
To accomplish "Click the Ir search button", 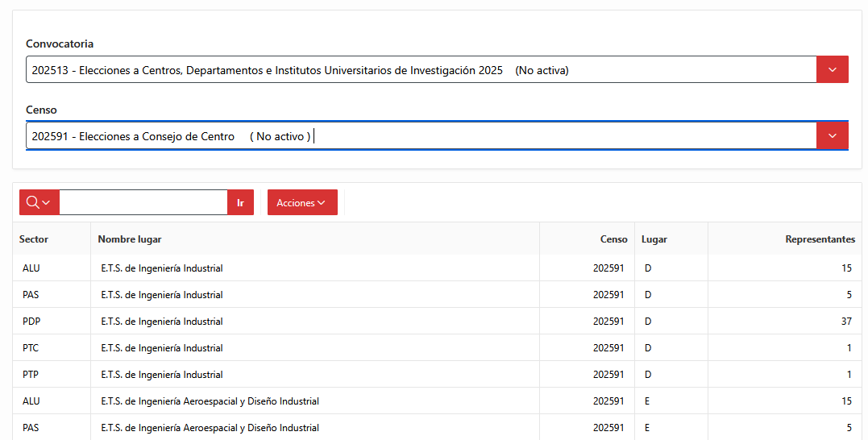I will pos(240,202).
